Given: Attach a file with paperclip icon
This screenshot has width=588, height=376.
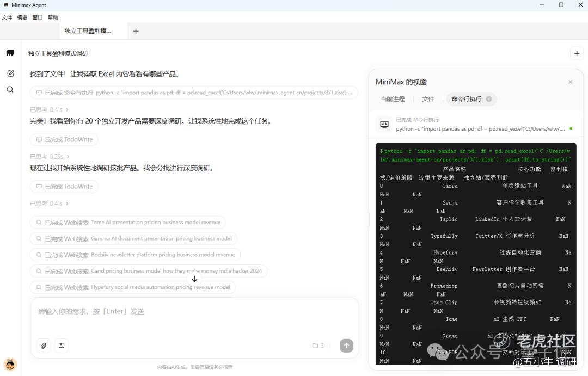Looking at the screenshot, I should (44, 346).
